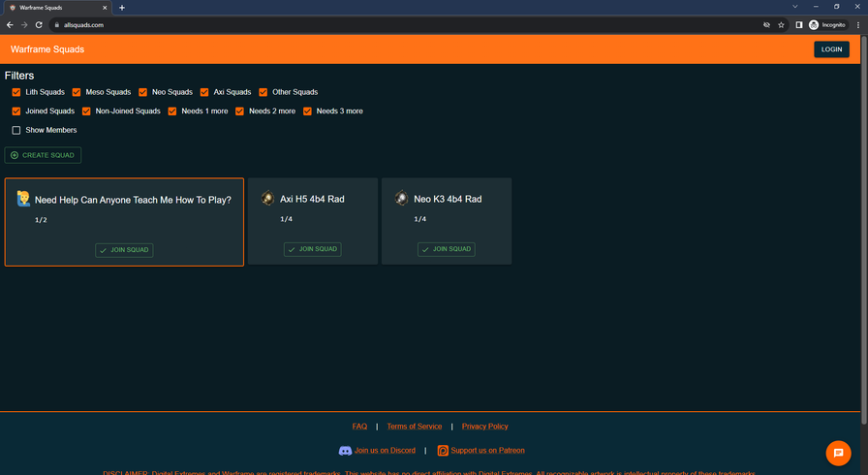Click the emoji icon on the Need Help squad

click(23, 199)
